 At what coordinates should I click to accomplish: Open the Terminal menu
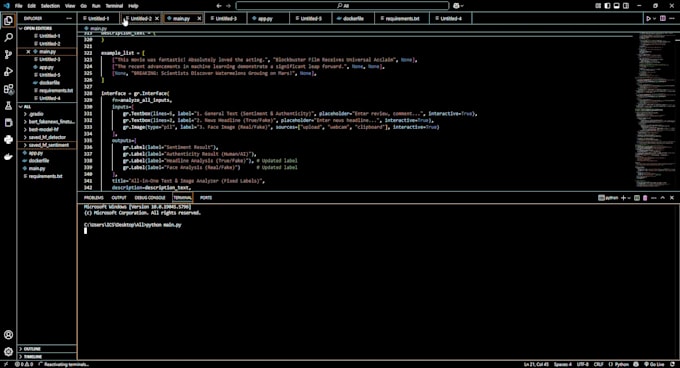(114, 6)
